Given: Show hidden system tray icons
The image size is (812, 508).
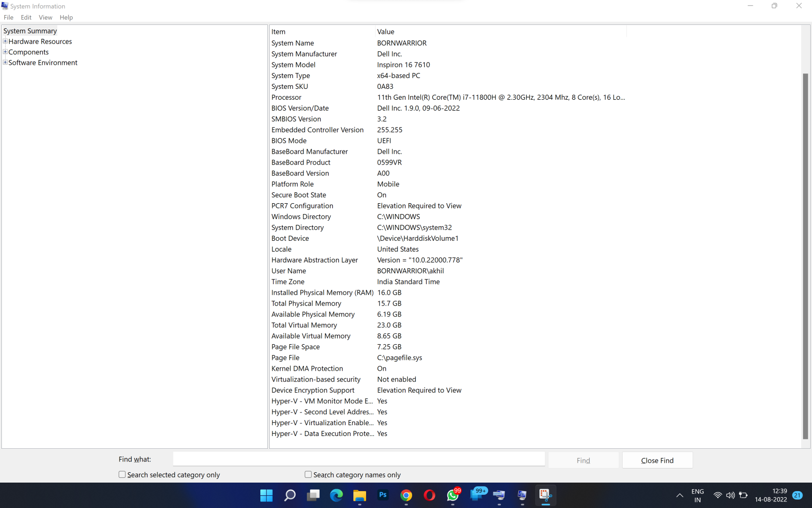Looking at the screenshot, I should [x=679, y=495].
